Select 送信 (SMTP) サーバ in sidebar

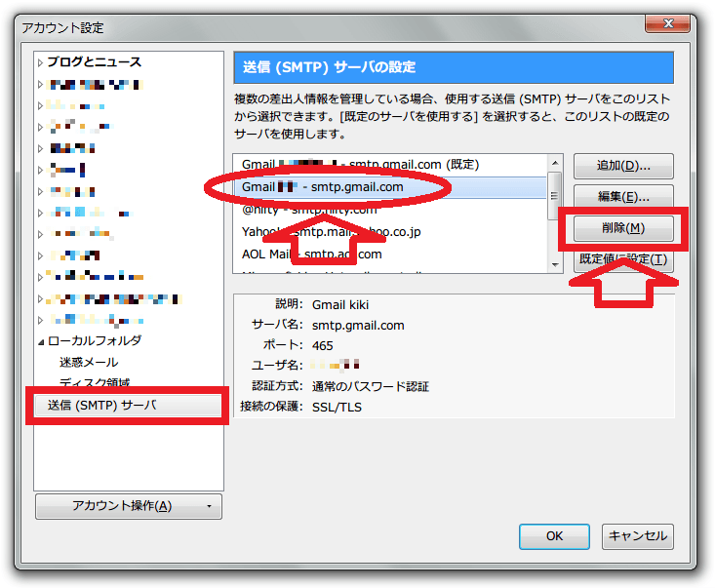pos(127,406)
